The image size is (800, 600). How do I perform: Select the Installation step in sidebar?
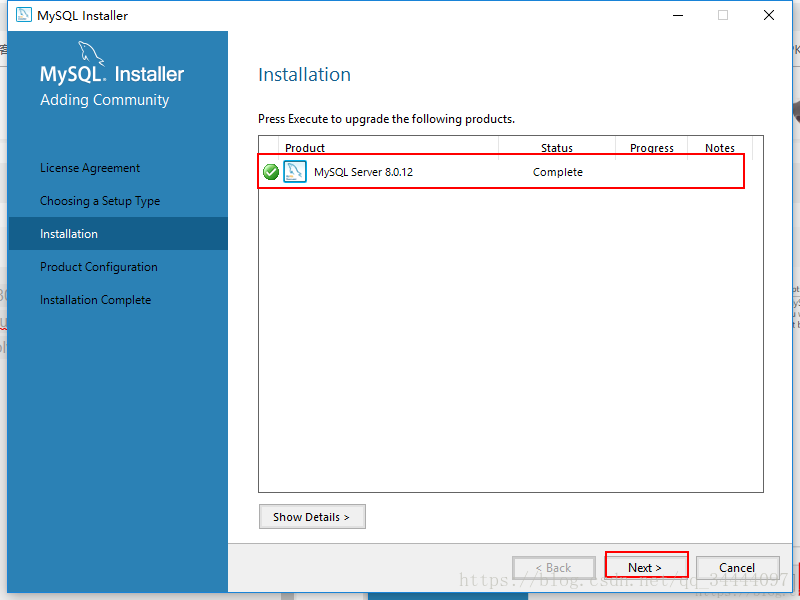(x=118, y=234)
